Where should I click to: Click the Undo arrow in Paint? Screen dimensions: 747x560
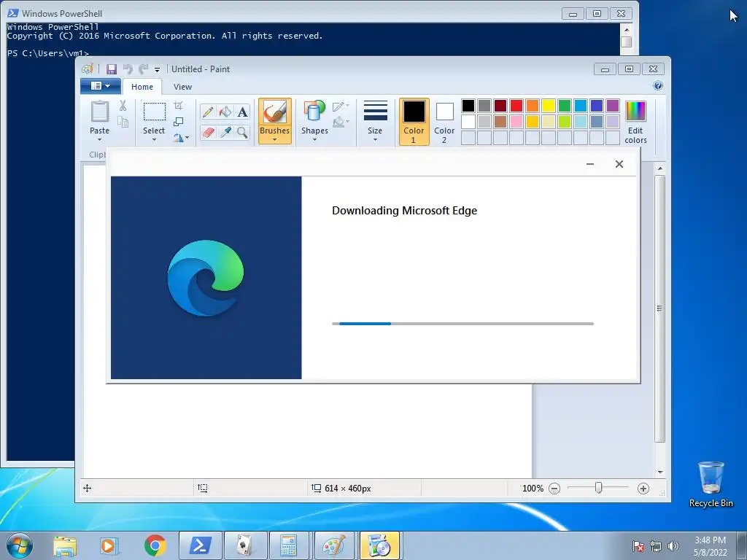(128, 69)
